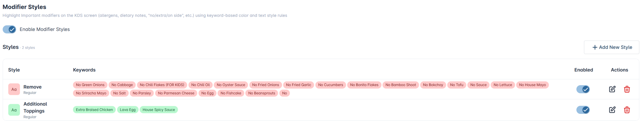Select the No Parmesan Cheese tag
644x128 pixels.
coord(176,93)
